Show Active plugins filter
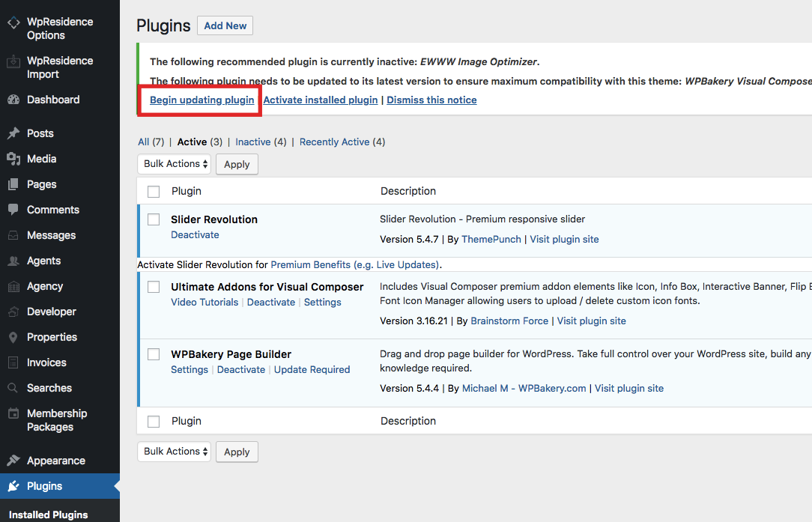This screenshot has width=812, height=522. pyautogui.click(x=192, y=142)
